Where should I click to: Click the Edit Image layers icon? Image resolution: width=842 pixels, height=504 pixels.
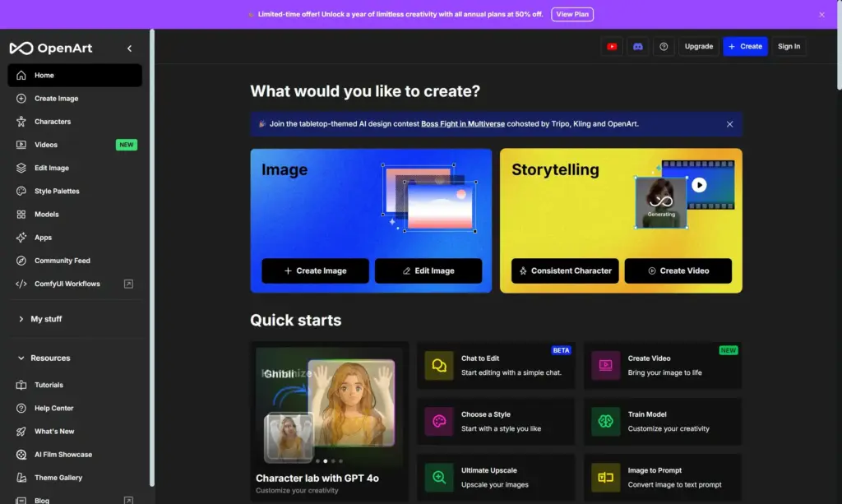point(21,168)
